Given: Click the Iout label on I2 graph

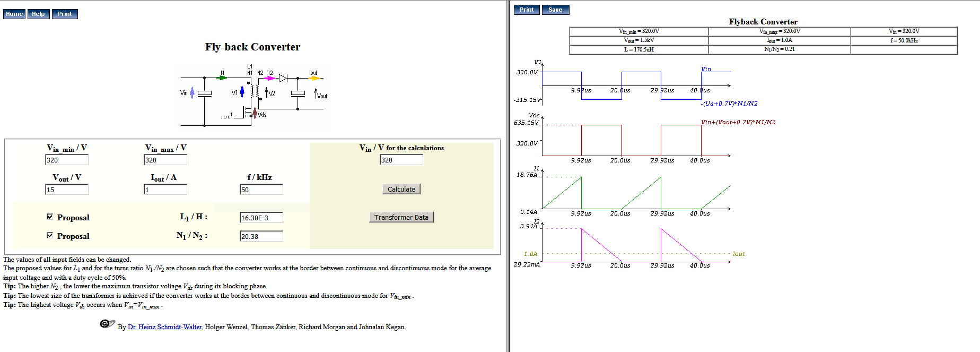Looking at the screenshot, I should pos(739,254).
